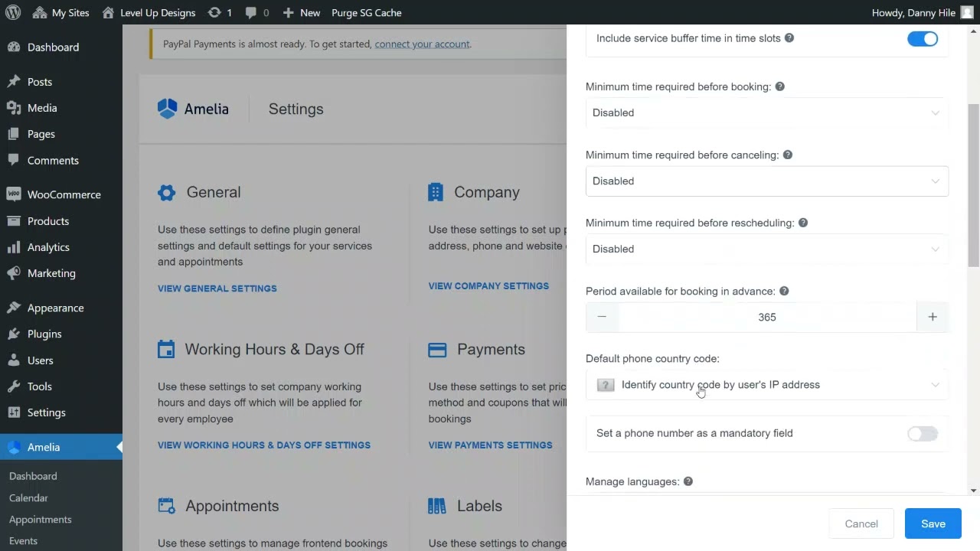The image size is (980, 551).
Task: Click the settings panel vertical scrollbar
Action: coord(973,185)
